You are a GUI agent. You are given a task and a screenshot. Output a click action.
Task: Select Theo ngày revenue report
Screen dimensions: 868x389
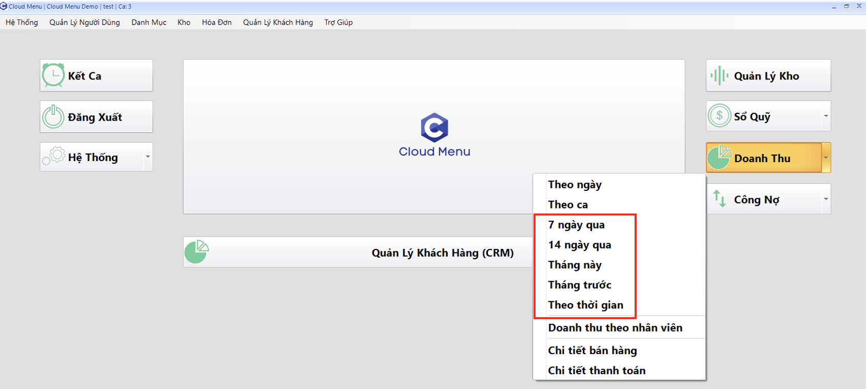click(x=619, y=184)
